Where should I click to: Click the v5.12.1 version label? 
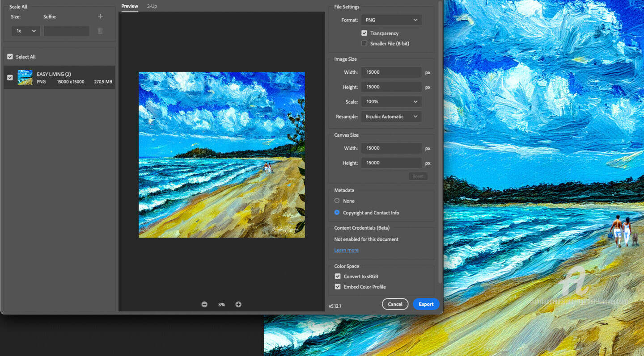(335, 306)
